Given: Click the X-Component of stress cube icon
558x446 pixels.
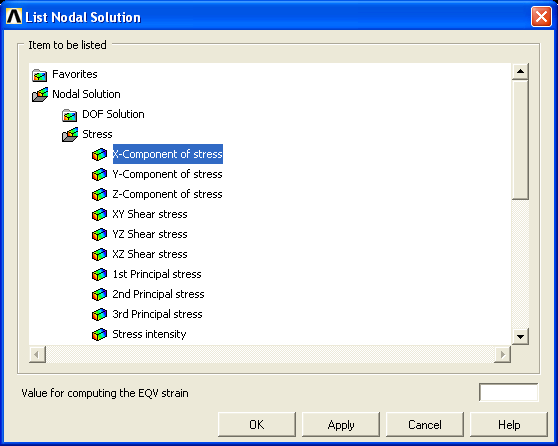Looking at the screenshot, I should point(99,154).
